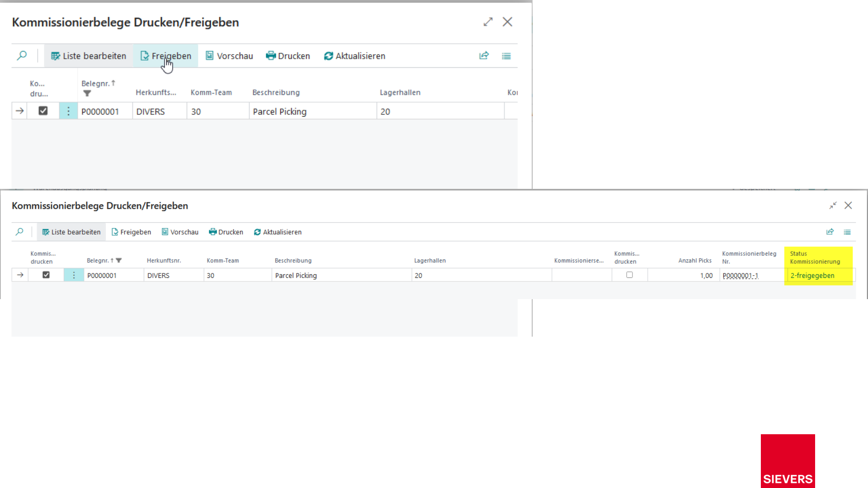The image size is (868, 488).
Task: Open list view options icon in lower window
Action: [x=847, y=232]
